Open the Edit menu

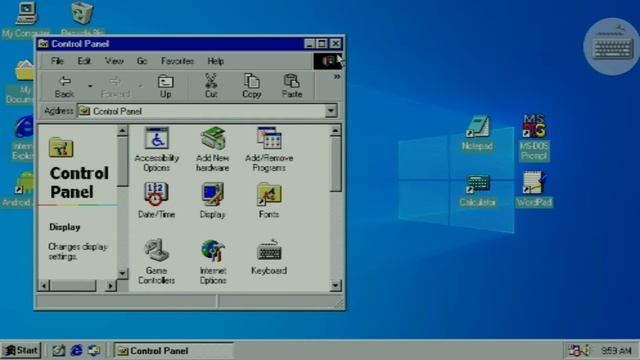coord(84,61)
